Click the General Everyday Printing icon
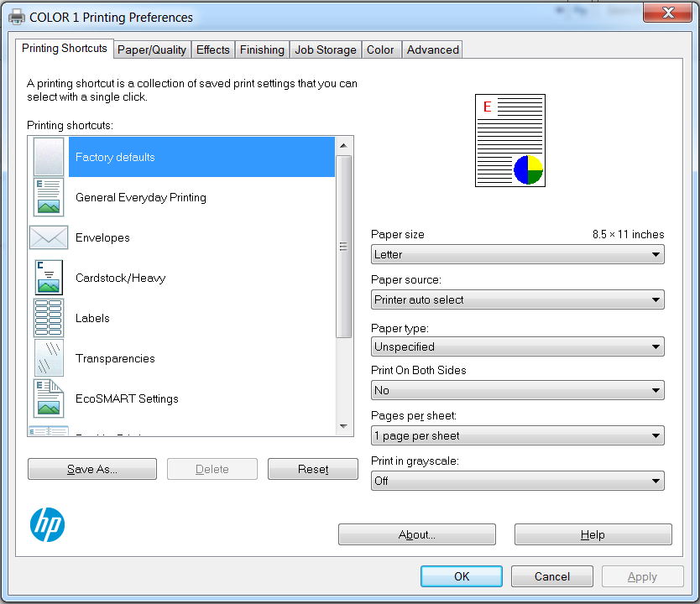This screenshot has width=700, height=604. (49, 197)
